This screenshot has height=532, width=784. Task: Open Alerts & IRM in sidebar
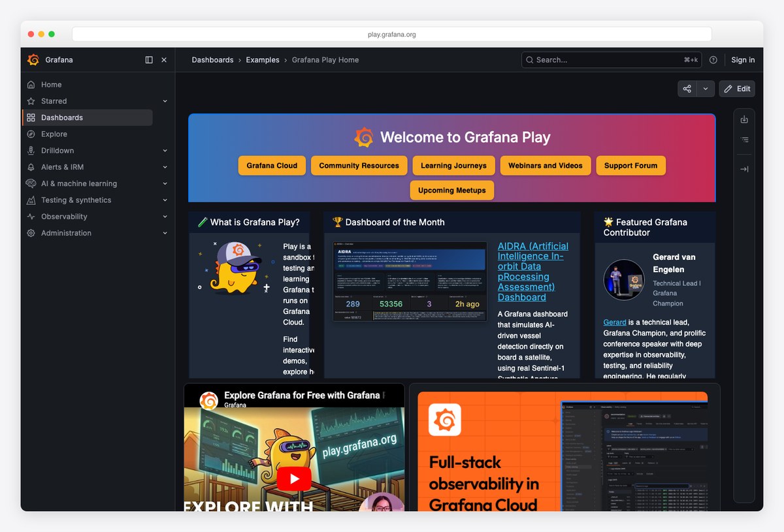62,167
